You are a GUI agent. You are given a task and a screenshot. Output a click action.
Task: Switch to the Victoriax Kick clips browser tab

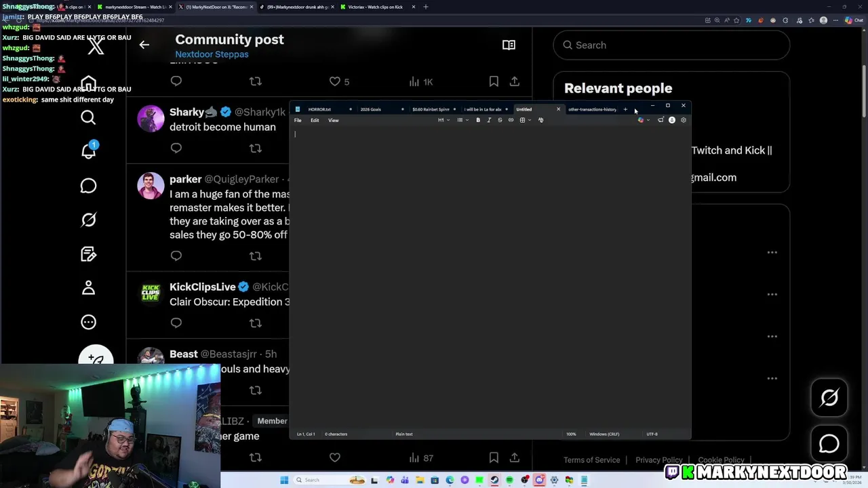378,7
